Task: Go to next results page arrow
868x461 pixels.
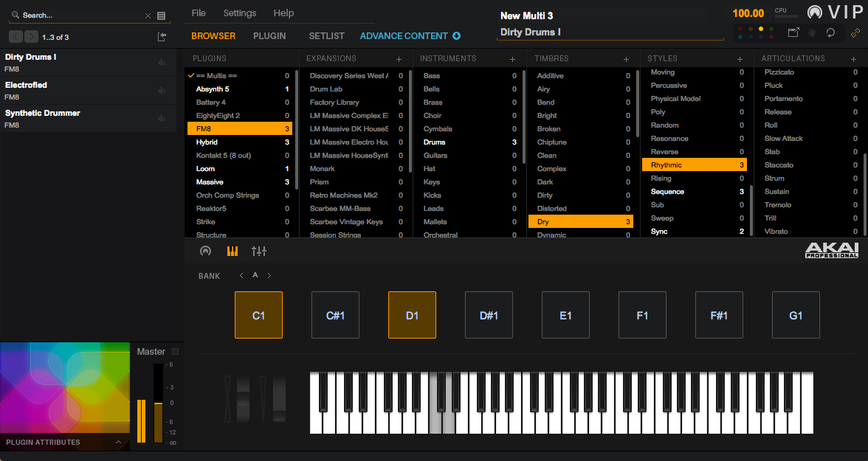Action: pyautogui.click(x=32, y=37)
